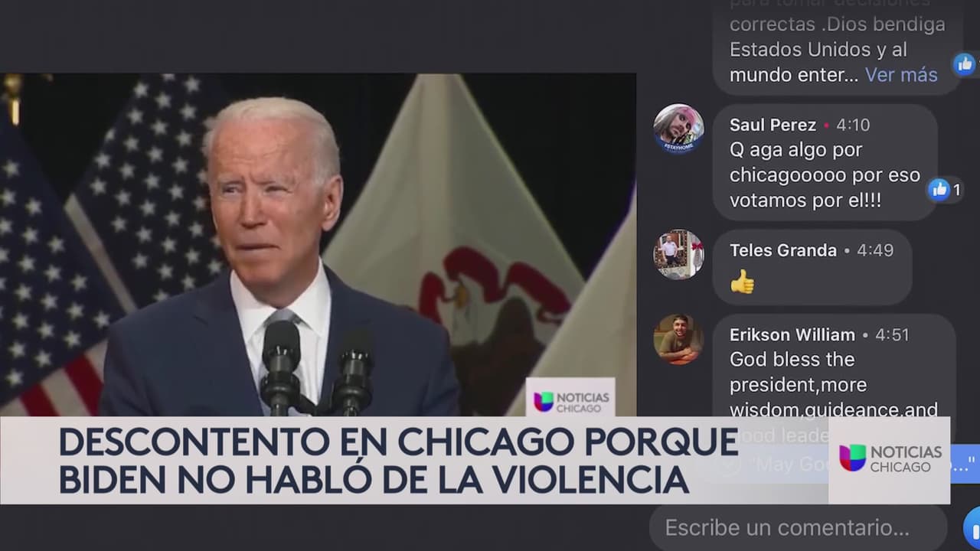Image resolution: width=980 pixels, height=551 pixels.
Task: Click the like reaction on Saul Perez's comment
Action: coord(939,189)
